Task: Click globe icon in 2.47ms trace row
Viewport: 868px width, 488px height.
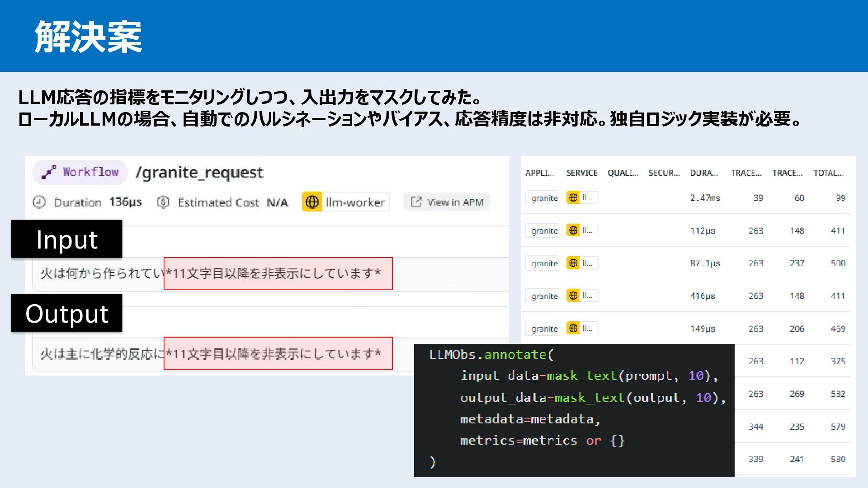Action: (573, 197)
